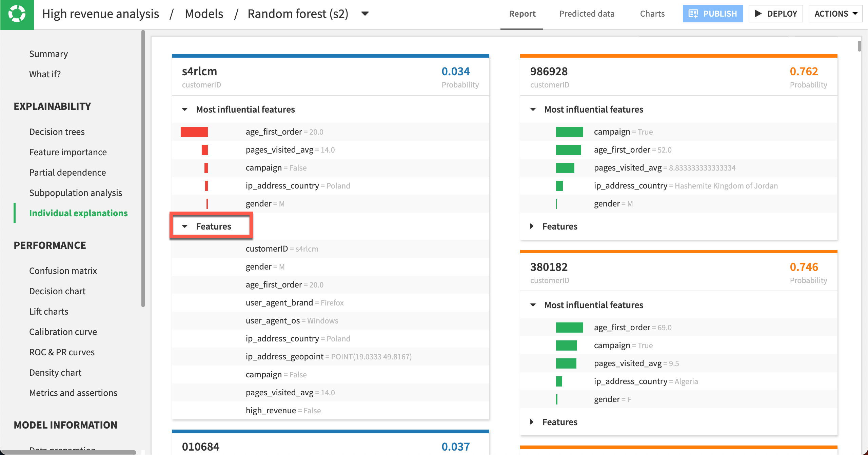
Task: Switch to the Charts tab
Action: pyautogui.click(x=652, y=14)
